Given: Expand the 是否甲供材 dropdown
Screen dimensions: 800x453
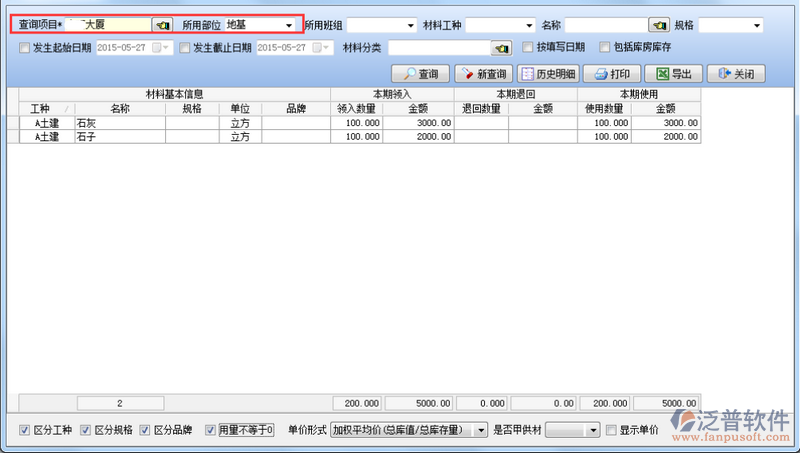Looking at the screenshot, I should [x=593, y=430].
